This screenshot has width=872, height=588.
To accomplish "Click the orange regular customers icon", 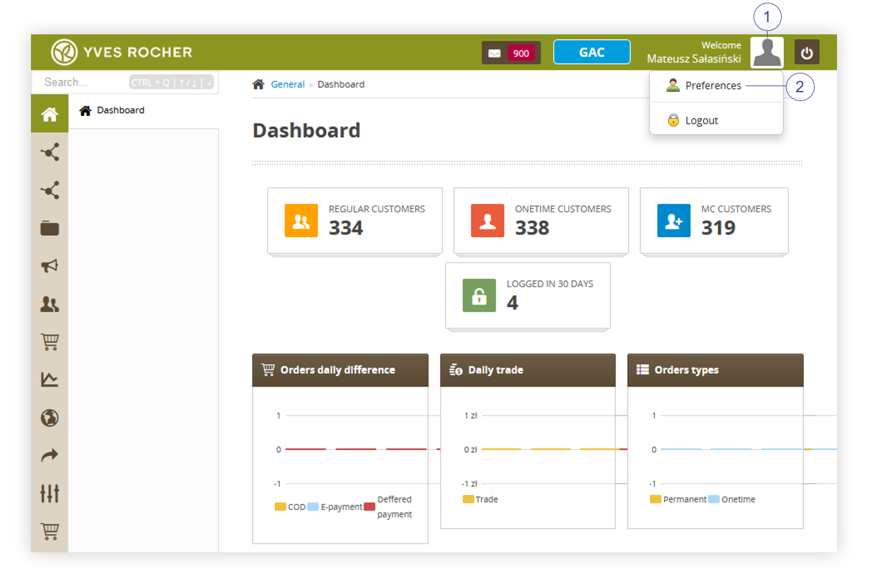I will click(x=301, y=221).
